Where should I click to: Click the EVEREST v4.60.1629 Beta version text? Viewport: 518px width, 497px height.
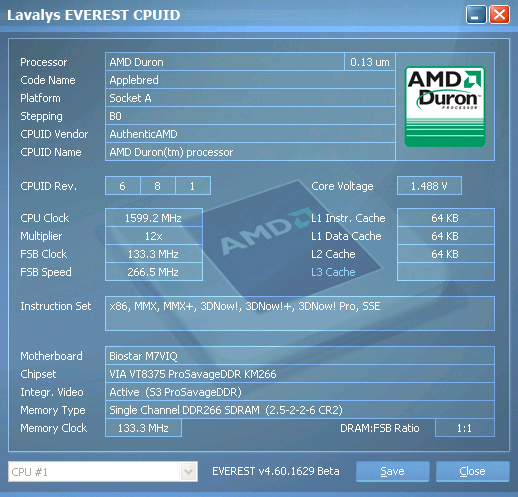point(276,471)
